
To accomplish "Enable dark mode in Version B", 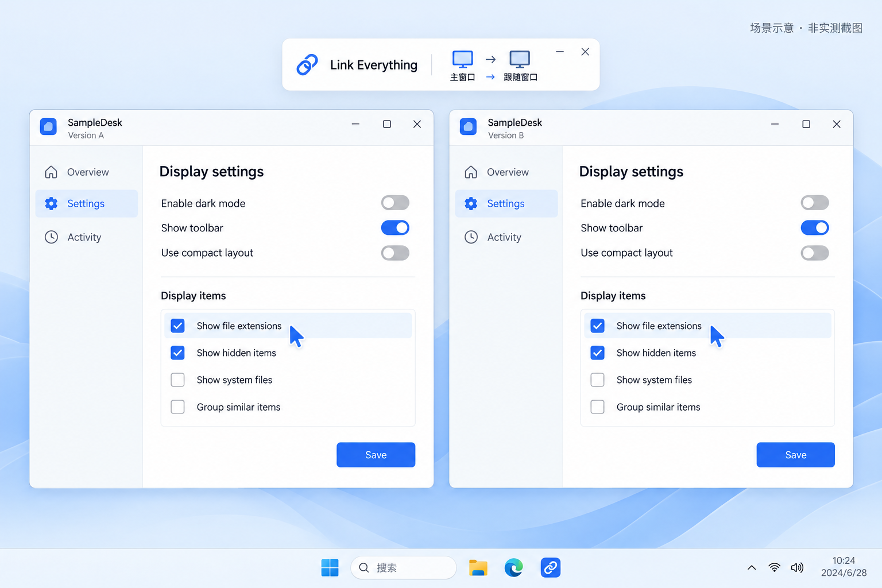I will pos(815,203).
